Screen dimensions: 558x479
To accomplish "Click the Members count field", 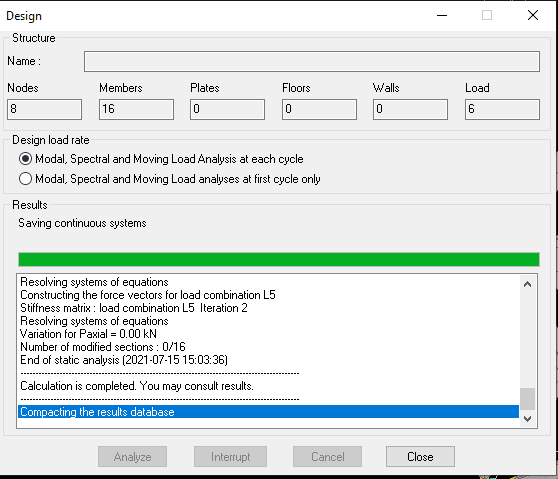I will [x=136, y=109].
